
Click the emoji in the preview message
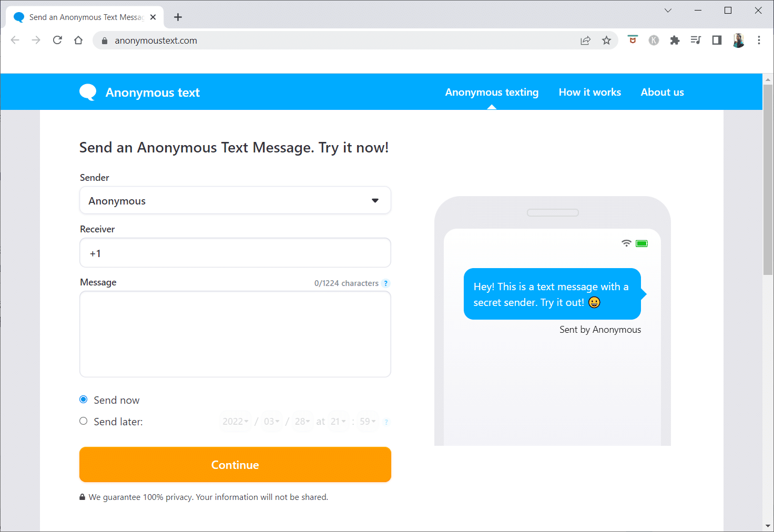tap(594, 302)
